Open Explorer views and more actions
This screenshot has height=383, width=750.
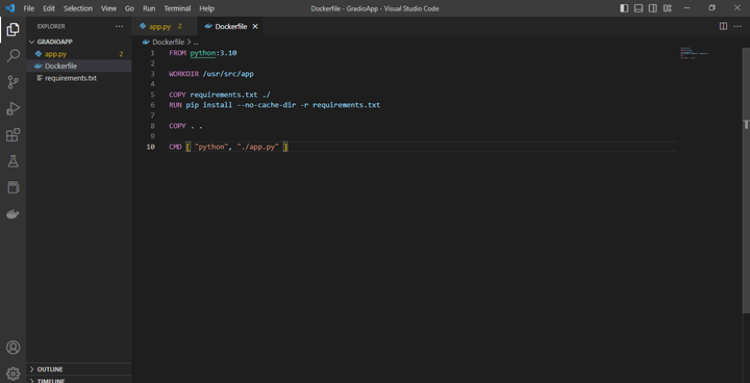(119, 26)
